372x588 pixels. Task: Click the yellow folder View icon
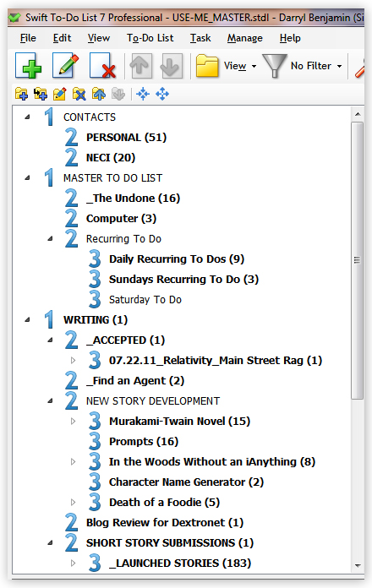(x=207, y=66)
